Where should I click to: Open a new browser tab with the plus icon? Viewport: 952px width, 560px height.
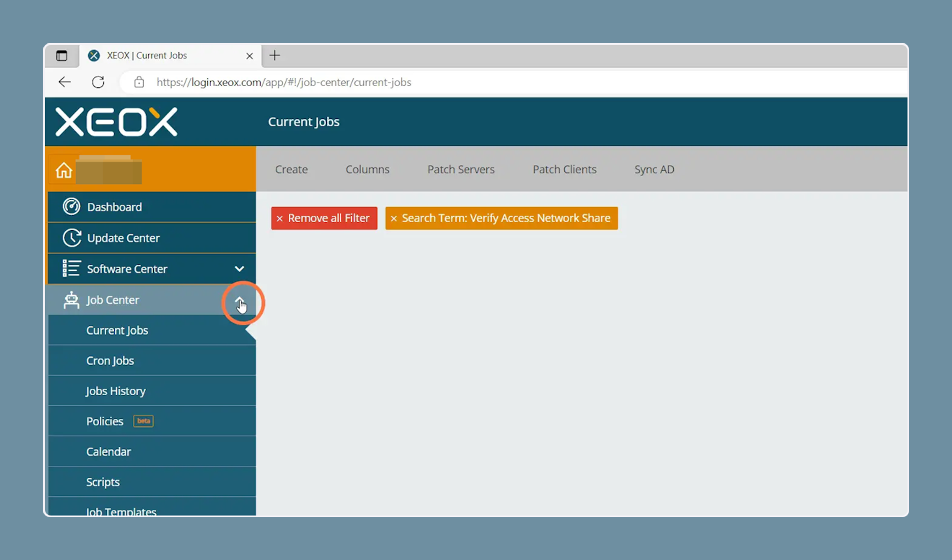click(275, 55)
